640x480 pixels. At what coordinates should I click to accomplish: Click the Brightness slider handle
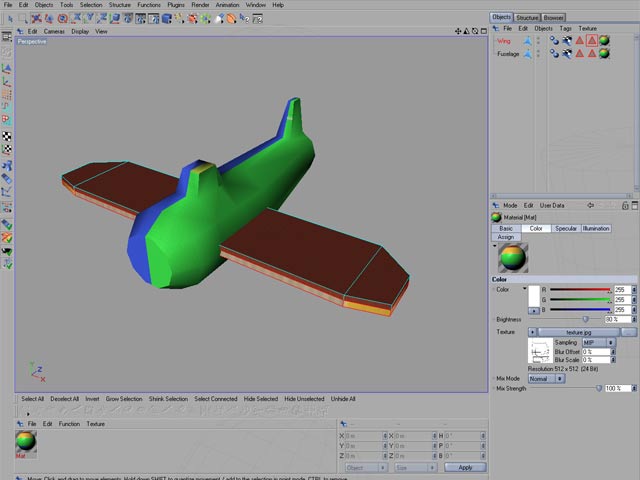click(x=585, y=319)
